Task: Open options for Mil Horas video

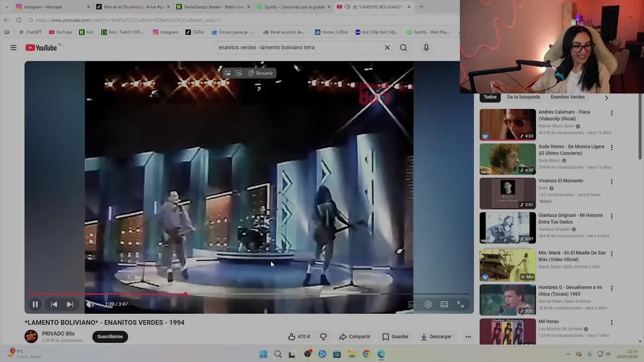Action: (612, 323)
